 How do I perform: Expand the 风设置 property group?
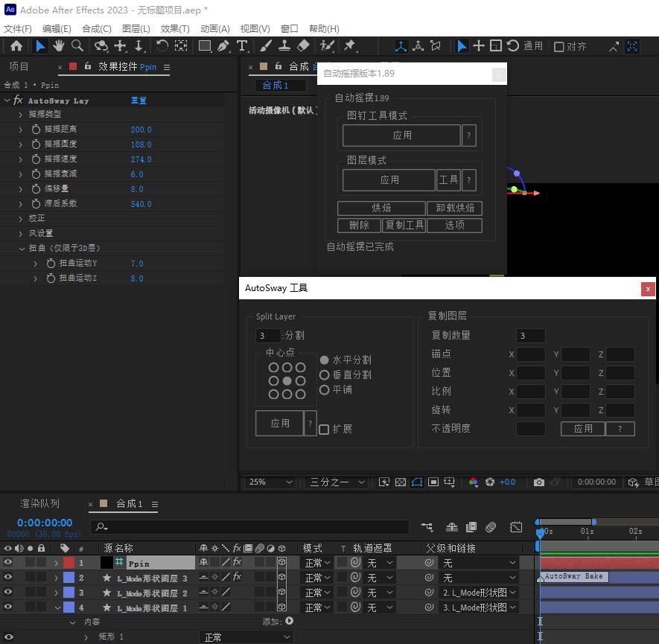coord(21,234)
